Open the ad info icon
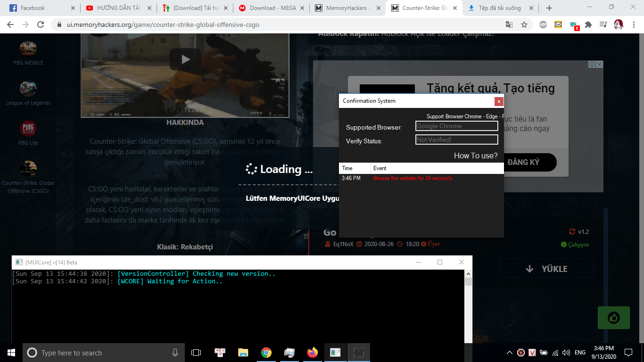 [x=592, y=65]
